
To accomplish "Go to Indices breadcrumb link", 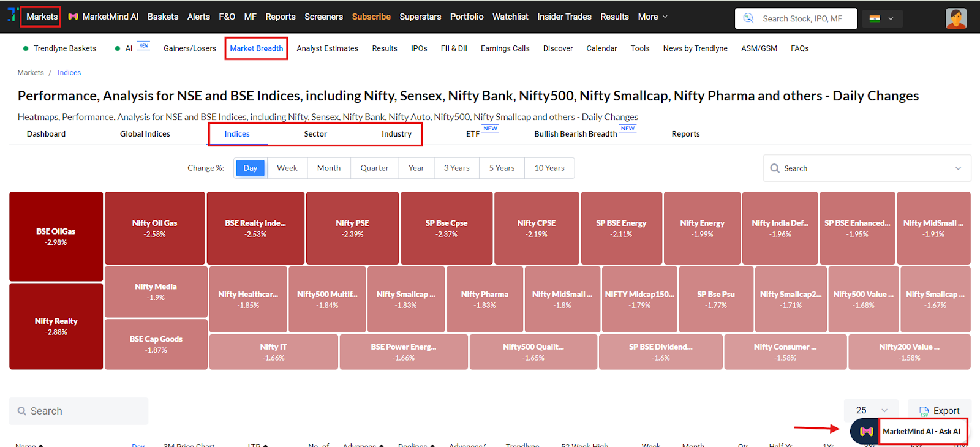I will pos(69,73).
